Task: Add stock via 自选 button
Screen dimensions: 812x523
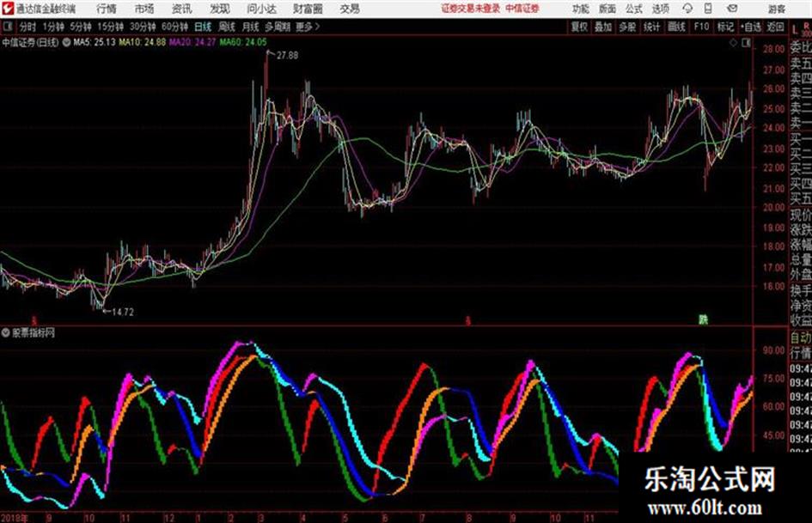Action: [x=751, y=27]
